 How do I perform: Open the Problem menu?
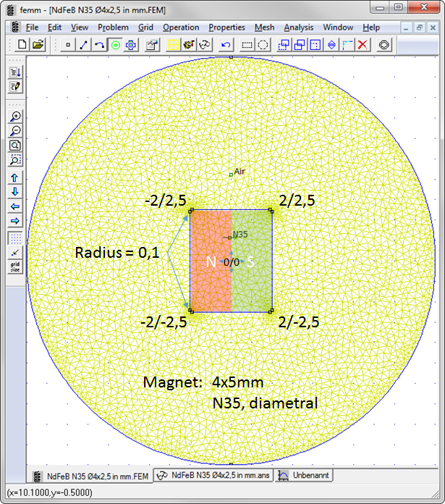pos(113,28)
